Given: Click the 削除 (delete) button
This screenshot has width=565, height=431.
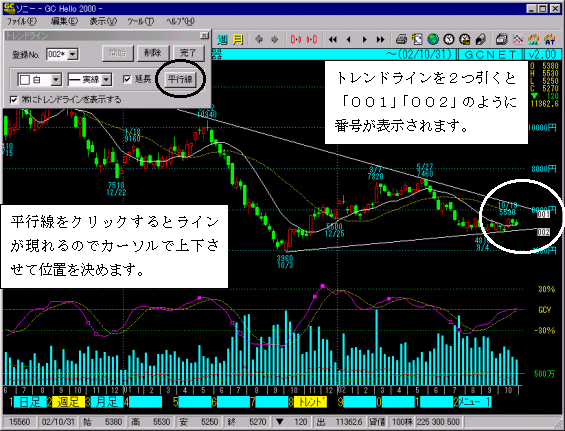Looking at the screenshot, I should pyautogui.click(x=153, y=54).
